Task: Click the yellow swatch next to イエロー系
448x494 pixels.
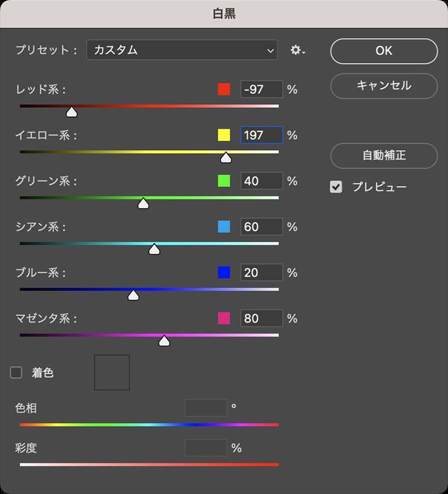Action: click(224, 135)
